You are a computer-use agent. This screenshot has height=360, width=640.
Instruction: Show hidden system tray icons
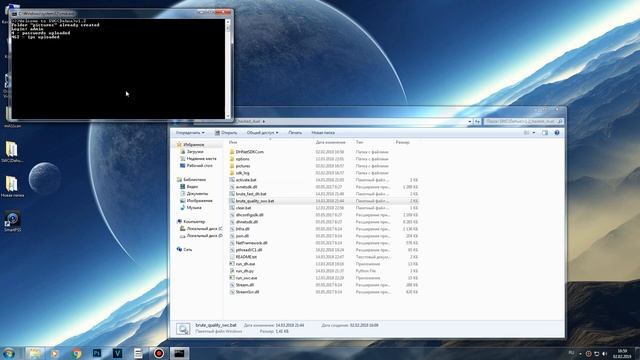click(x=580, y=353)
